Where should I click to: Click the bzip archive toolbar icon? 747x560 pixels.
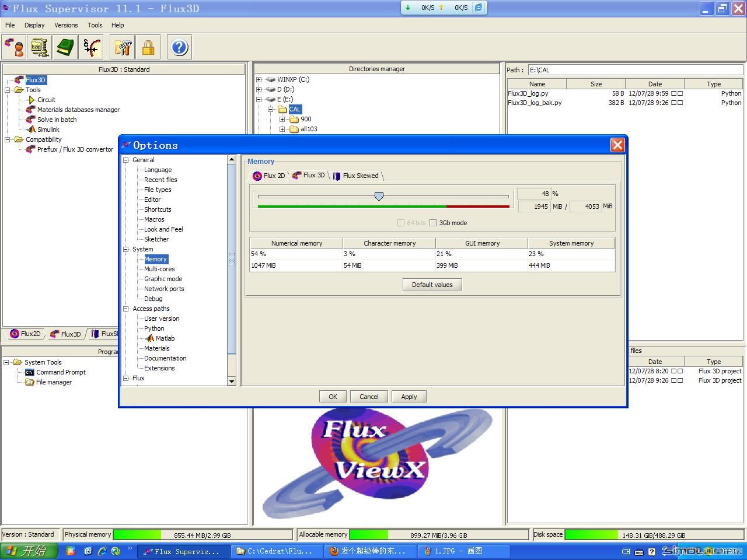pyautogui.click(x=40, y=47)
